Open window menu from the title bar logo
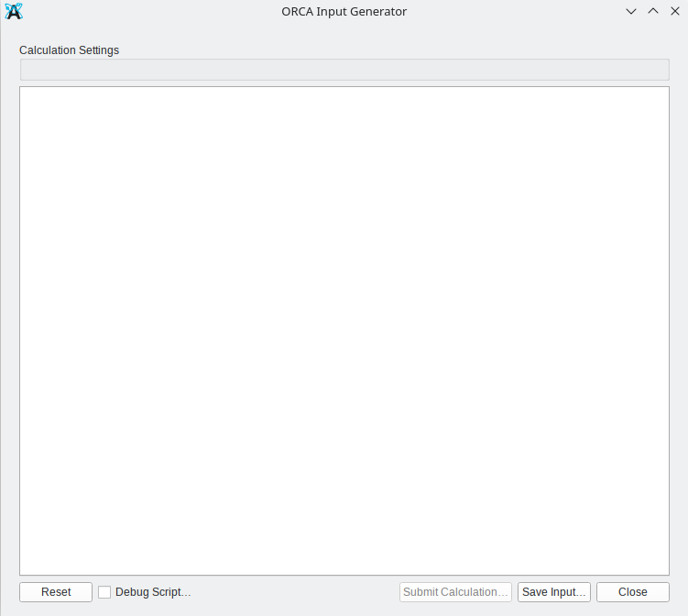 pyautogui.click(x=14, y=12)
